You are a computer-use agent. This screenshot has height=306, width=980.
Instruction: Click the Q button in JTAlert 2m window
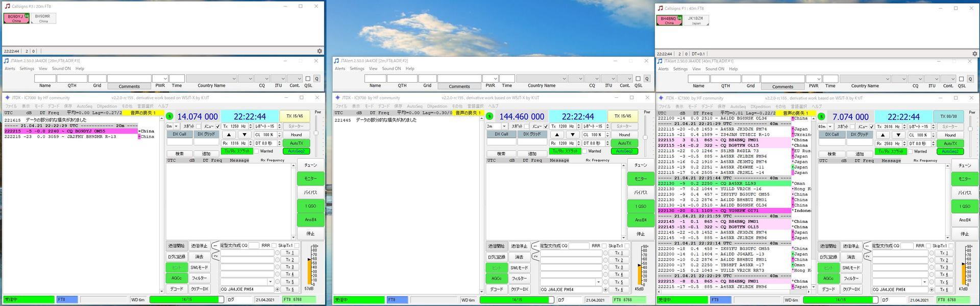[x=647, y=79]
